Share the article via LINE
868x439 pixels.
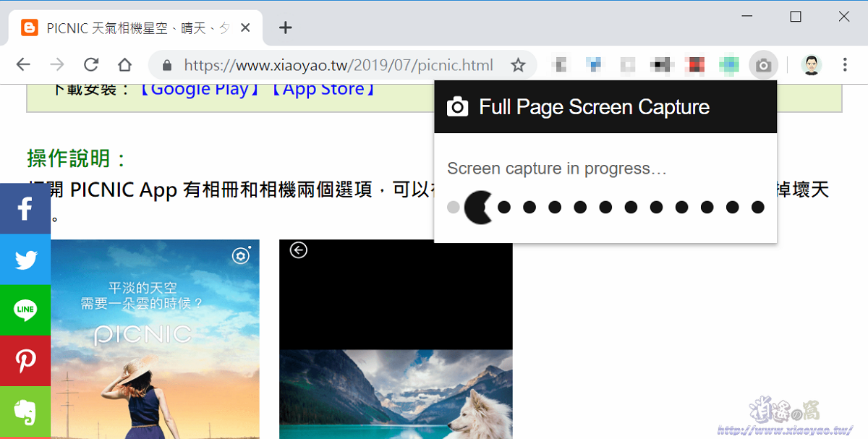click(25, 310)
